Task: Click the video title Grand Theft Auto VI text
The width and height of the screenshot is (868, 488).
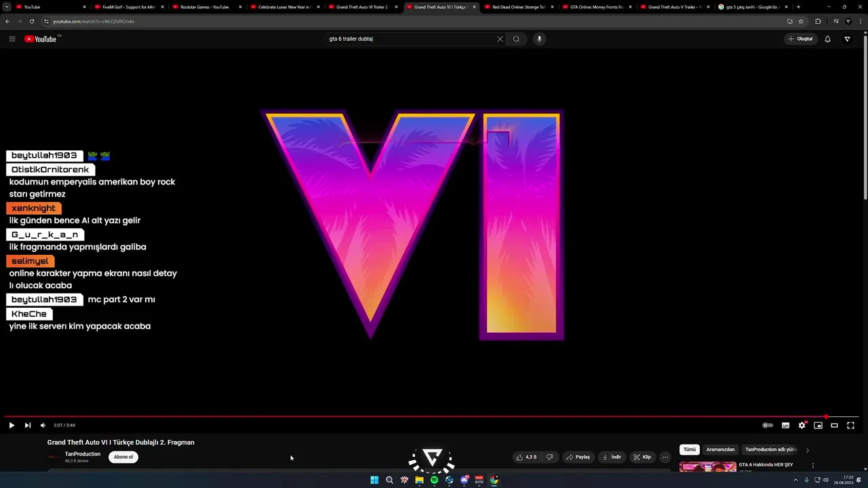Action: (x=121, y=442)
